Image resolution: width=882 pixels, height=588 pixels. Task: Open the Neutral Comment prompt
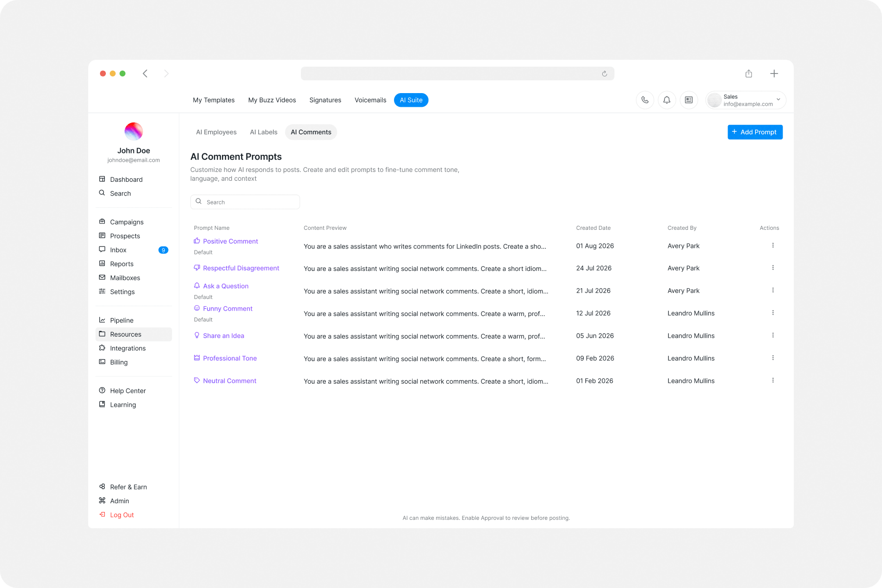(229, 381)
